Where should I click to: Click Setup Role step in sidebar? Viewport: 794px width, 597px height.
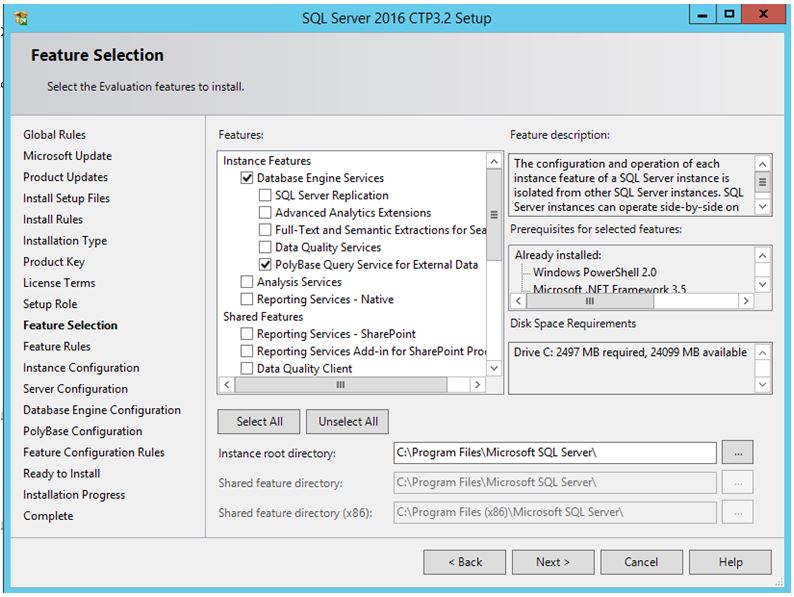coord(50,304)
